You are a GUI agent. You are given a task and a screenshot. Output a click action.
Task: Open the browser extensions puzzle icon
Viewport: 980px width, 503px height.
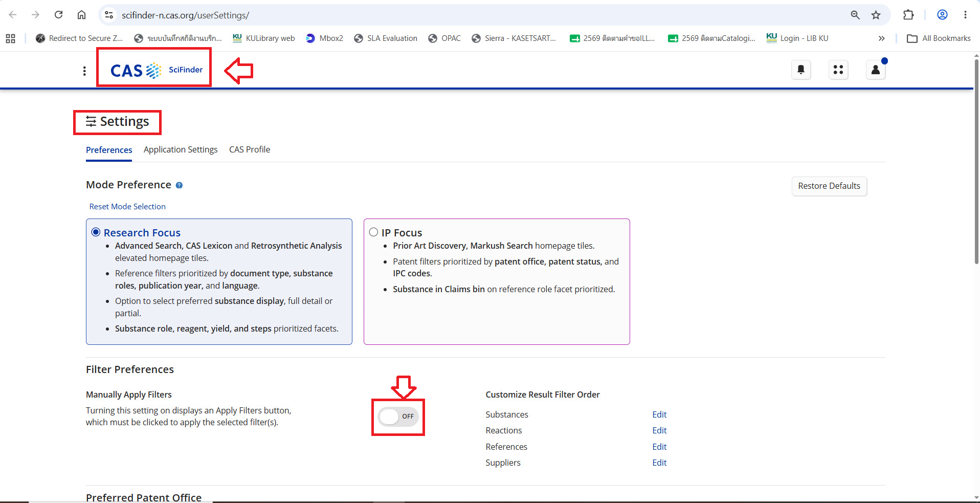[x=908, y=15]
